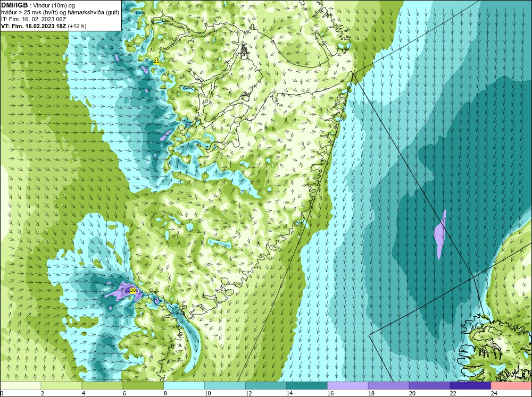Click the legend scale number '12'
The width and height of the screenshot is (532, 397).
[x=248, y=393]
